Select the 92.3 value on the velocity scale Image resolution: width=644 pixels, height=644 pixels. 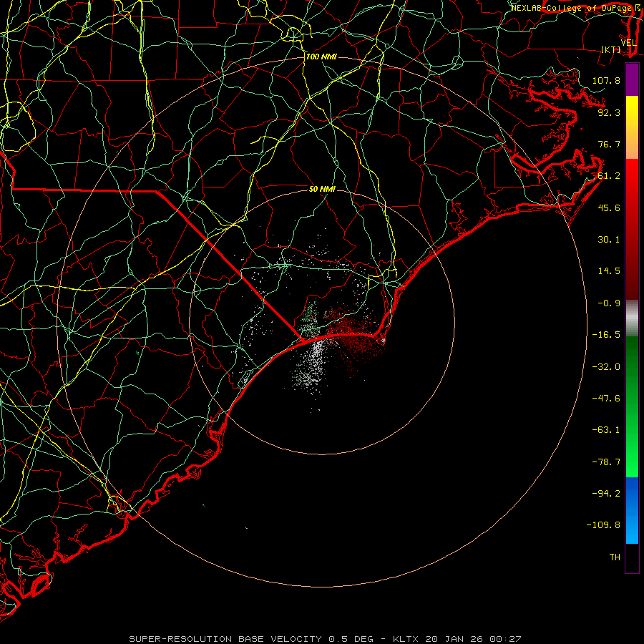[609, 112]
